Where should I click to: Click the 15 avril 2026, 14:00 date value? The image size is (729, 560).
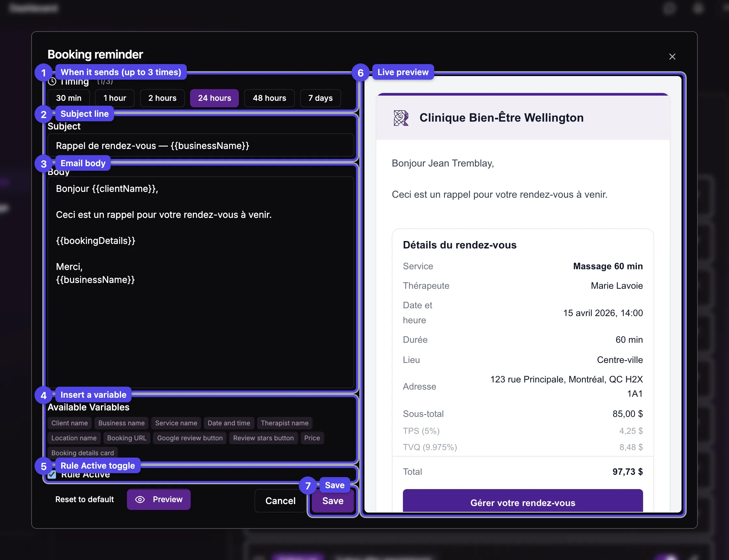click(x=603, y=313)
